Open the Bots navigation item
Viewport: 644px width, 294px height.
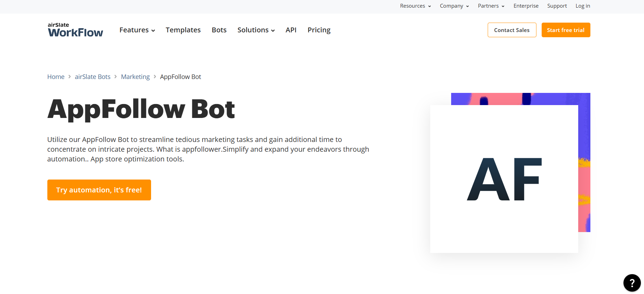[x=219, y=30]
